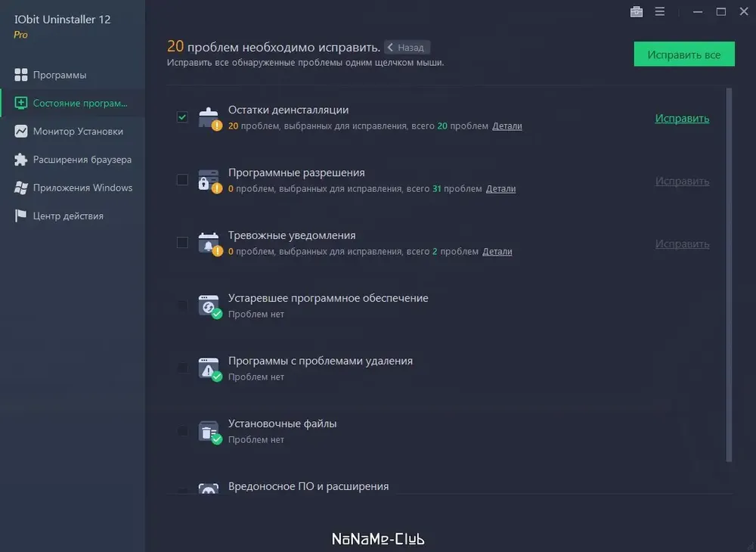
Task: Go to Расширения браузера section
Action: 73,159
